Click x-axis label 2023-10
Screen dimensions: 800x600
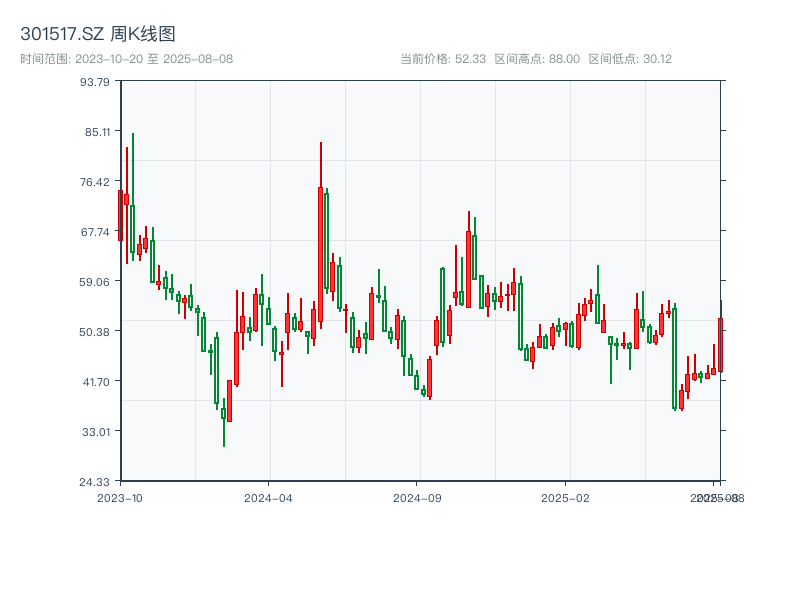click(120, 498)
